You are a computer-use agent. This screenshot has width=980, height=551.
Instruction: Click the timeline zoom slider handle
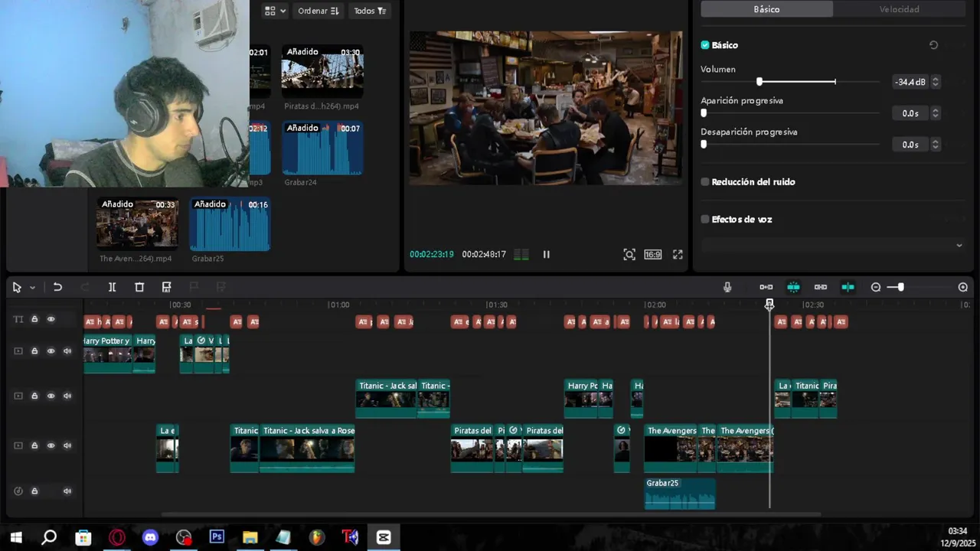point(900,288)
